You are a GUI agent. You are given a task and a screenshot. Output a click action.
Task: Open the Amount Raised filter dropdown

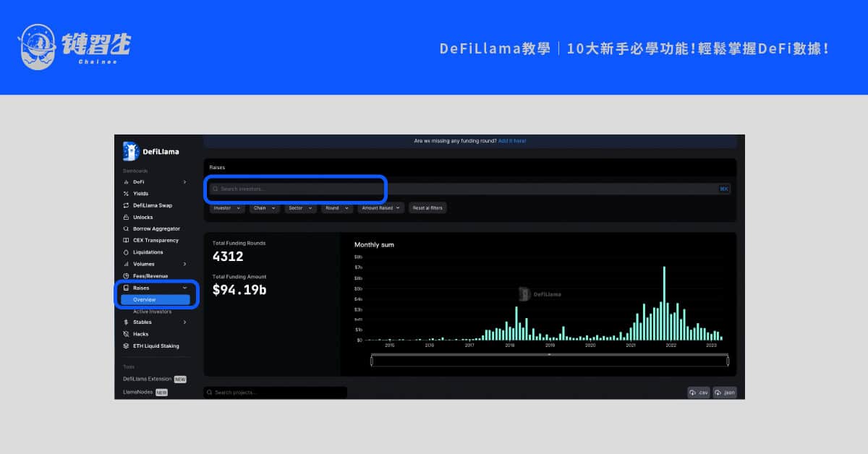(x=381, y=207)
